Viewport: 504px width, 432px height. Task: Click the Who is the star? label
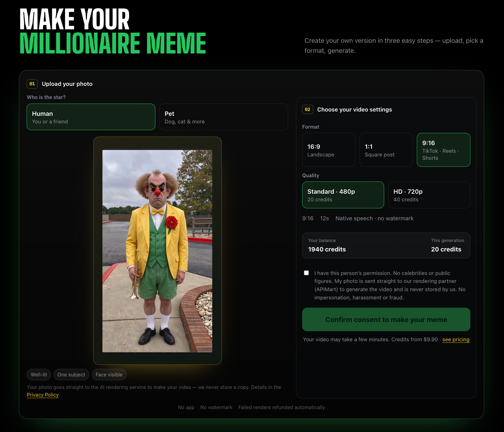click(46, 97)
